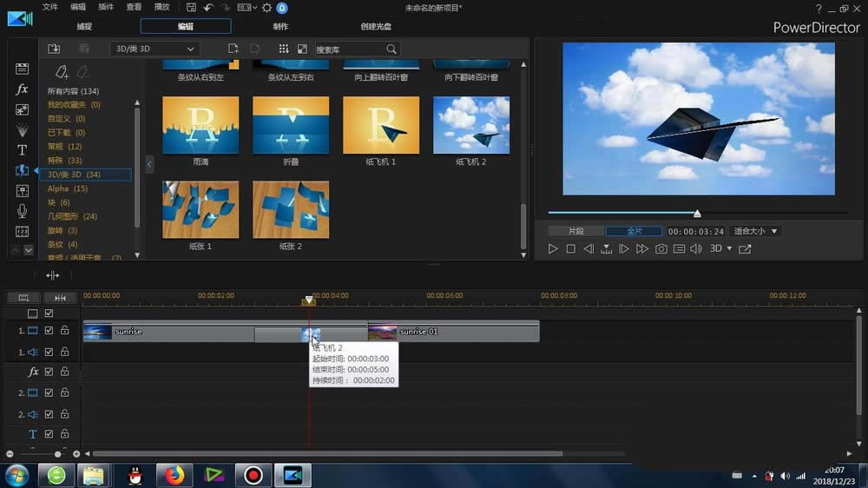
Task: Open the 文件 menu
Action: coord(50,7)
